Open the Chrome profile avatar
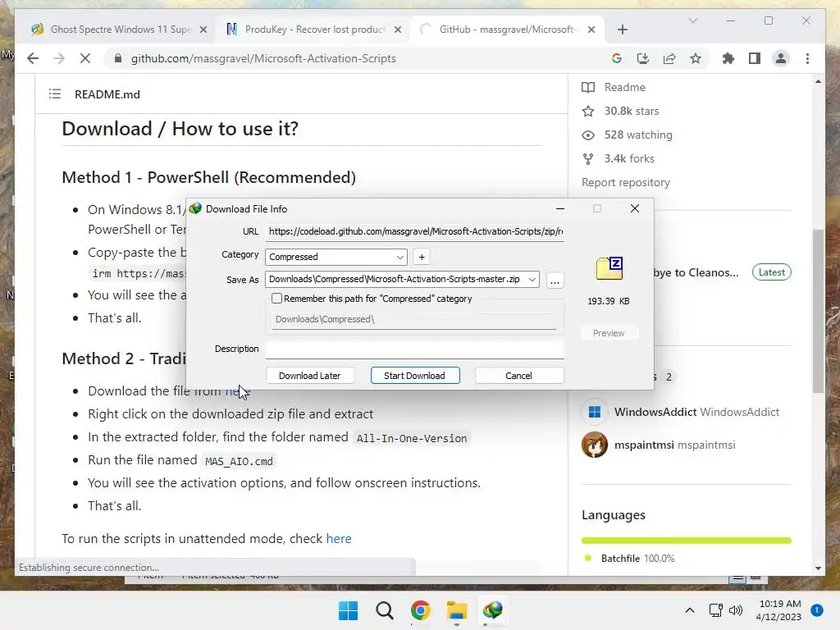The image size is (840, 630). click(781, 58)
